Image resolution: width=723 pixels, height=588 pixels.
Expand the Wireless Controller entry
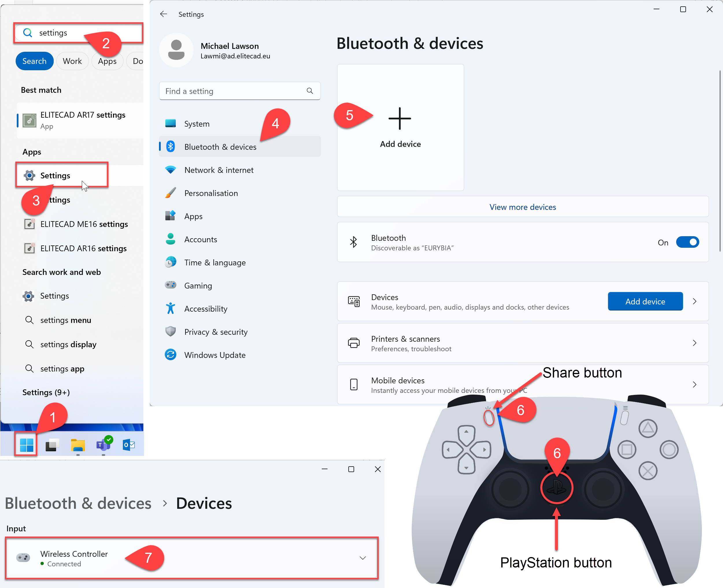(362, 558)
